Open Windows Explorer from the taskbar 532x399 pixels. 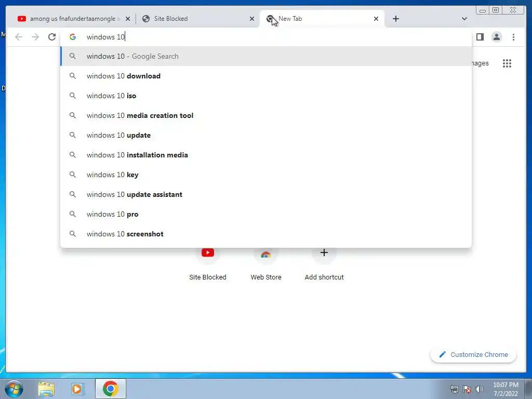pyautogui.click(x=46, y=389)
